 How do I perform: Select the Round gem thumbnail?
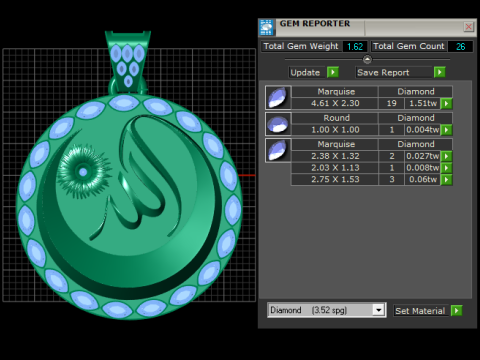[278, 124]
